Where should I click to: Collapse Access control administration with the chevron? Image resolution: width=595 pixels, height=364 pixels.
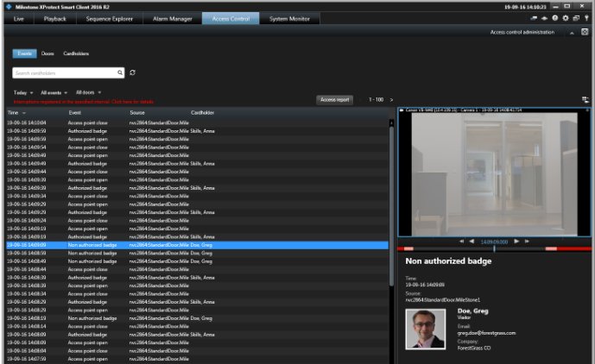(x=572, y=33)
